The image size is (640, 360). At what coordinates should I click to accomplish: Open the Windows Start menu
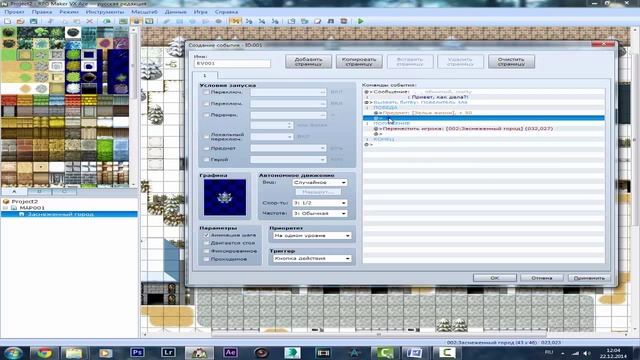13,352
